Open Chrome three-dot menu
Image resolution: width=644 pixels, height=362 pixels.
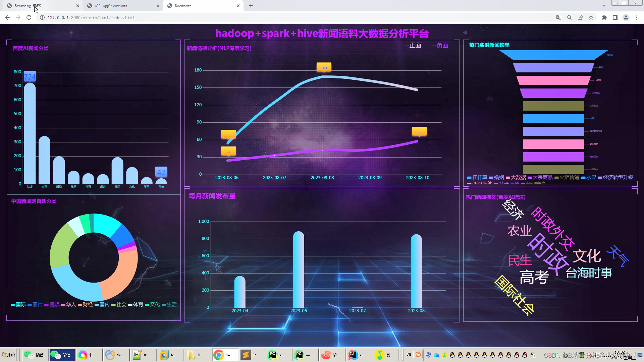[x=637, y=18]
